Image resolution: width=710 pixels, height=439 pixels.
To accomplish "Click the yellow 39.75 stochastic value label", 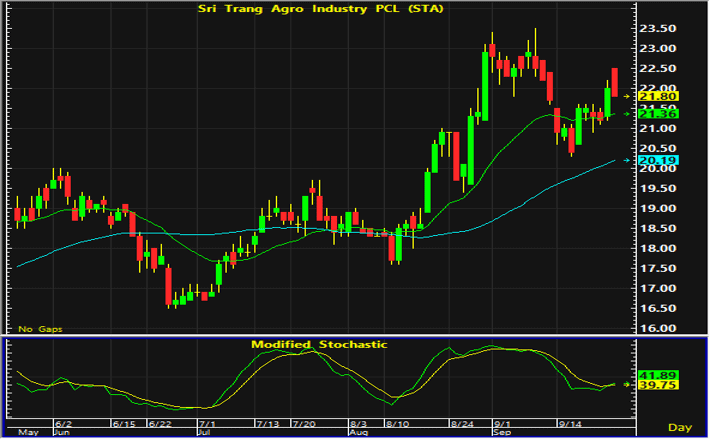I will [658, 385].
